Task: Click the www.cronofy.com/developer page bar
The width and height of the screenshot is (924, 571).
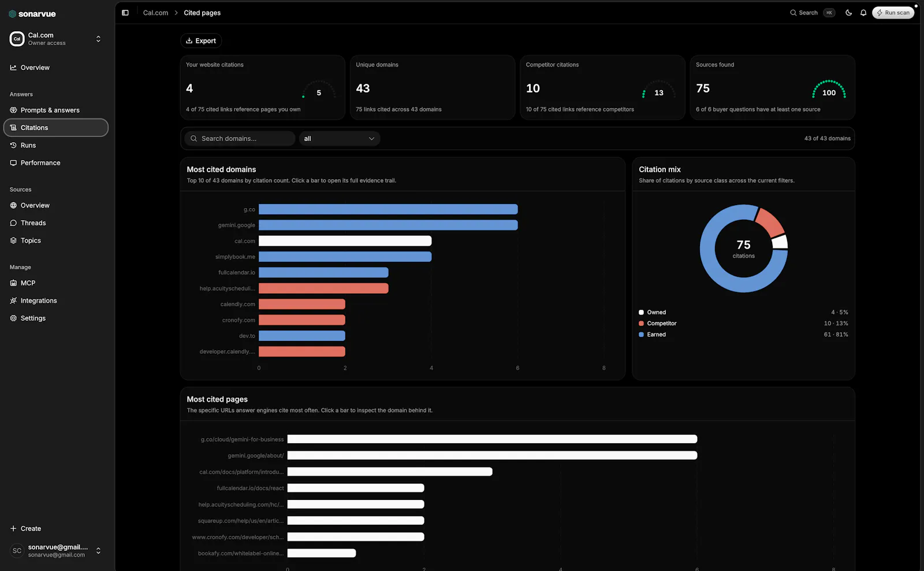Action: (x=356, y=537)
